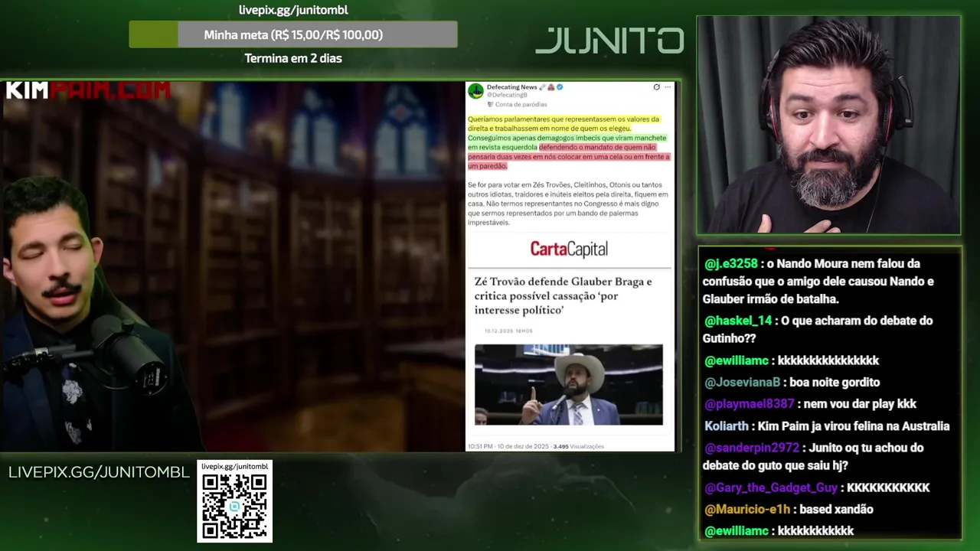Open the Grok icon on the tweet

(656, 87)
